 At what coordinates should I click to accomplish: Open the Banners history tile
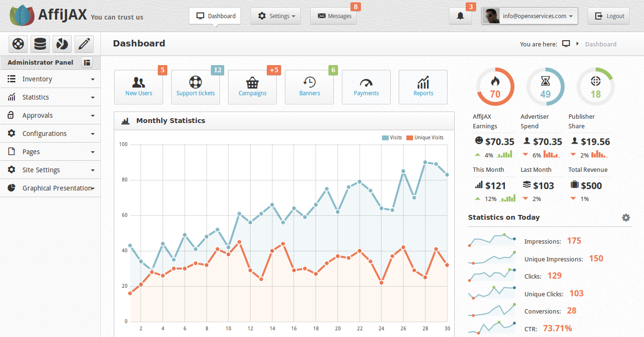[x=309, y=87]
